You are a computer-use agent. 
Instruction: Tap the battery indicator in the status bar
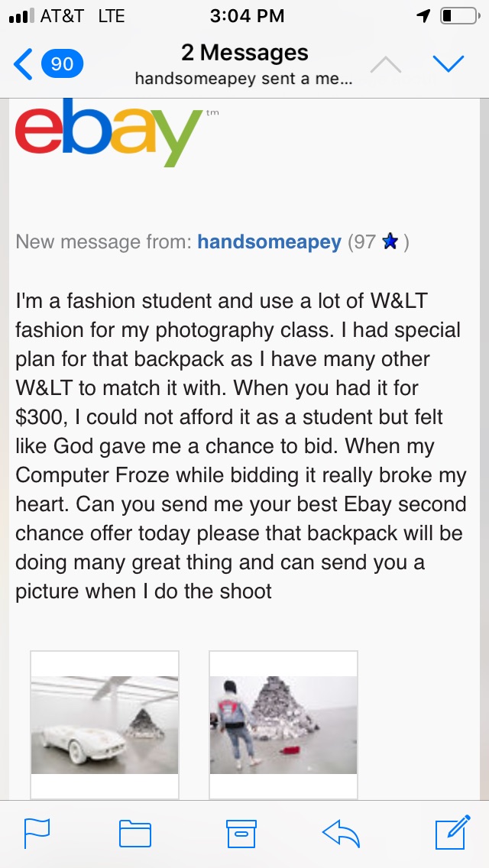pyautogui.click(x=460, y=16)
